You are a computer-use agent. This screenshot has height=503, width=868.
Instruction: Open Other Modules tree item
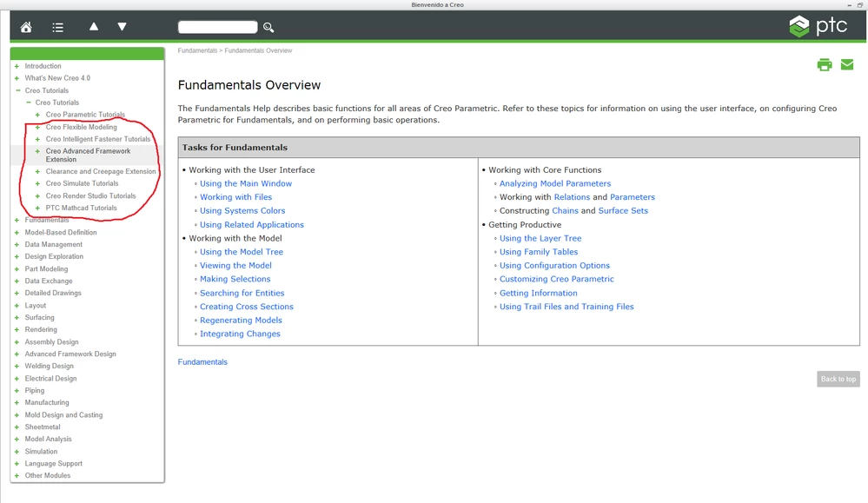pyautogui.click(x=47, y=475)
